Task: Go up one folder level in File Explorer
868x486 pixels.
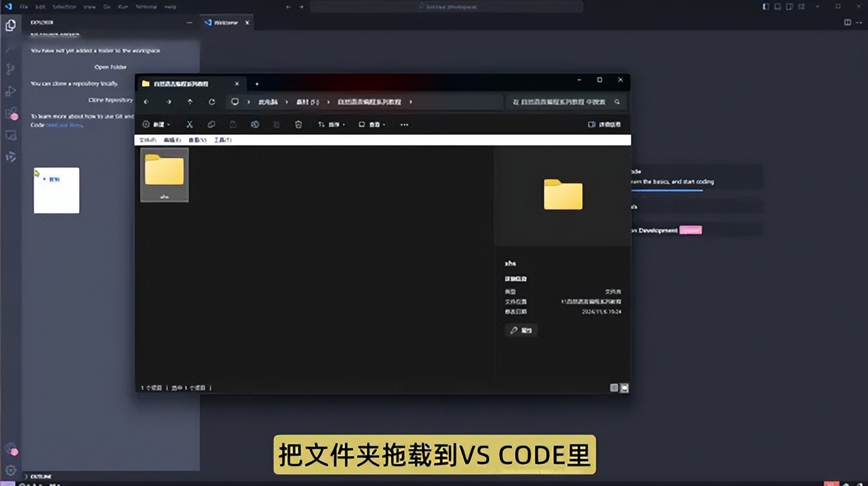Action: coord(190,102)
